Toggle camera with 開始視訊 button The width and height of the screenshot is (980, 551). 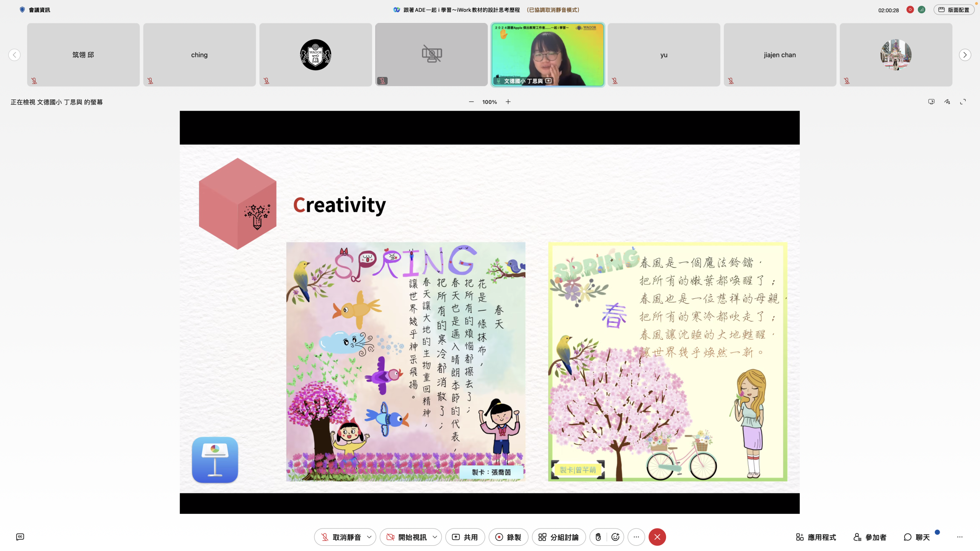point(407,537)
